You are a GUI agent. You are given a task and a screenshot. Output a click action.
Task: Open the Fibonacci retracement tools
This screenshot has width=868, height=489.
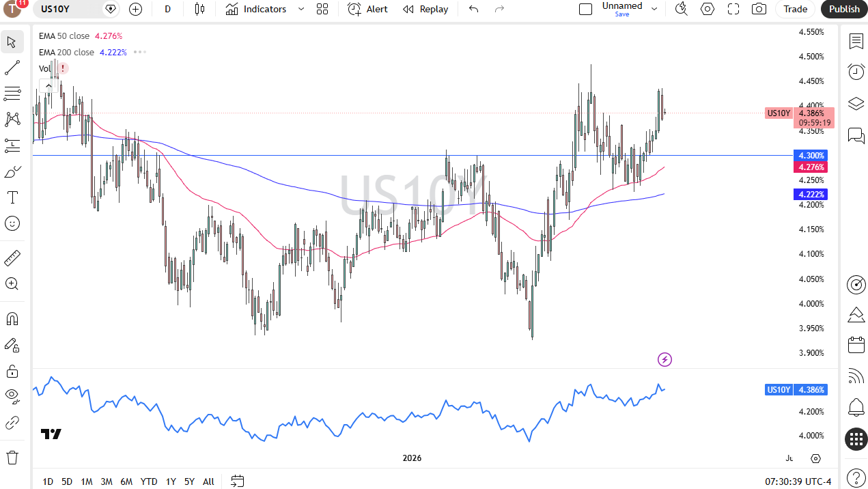12,94
